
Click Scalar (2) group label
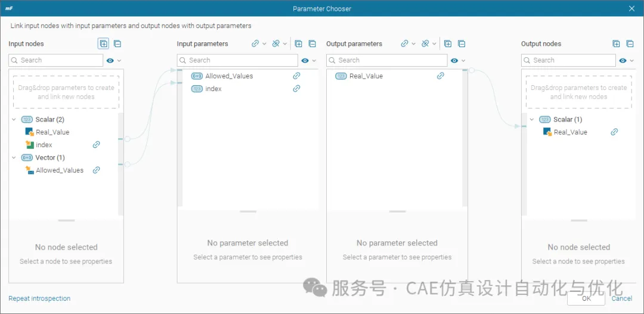point(49,119)
